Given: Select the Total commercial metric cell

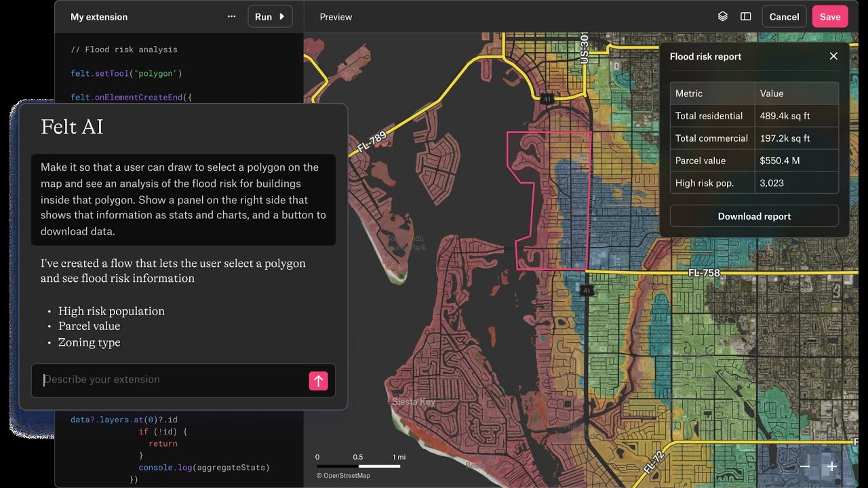Looking at the screenshot, I should coord(712,138).
